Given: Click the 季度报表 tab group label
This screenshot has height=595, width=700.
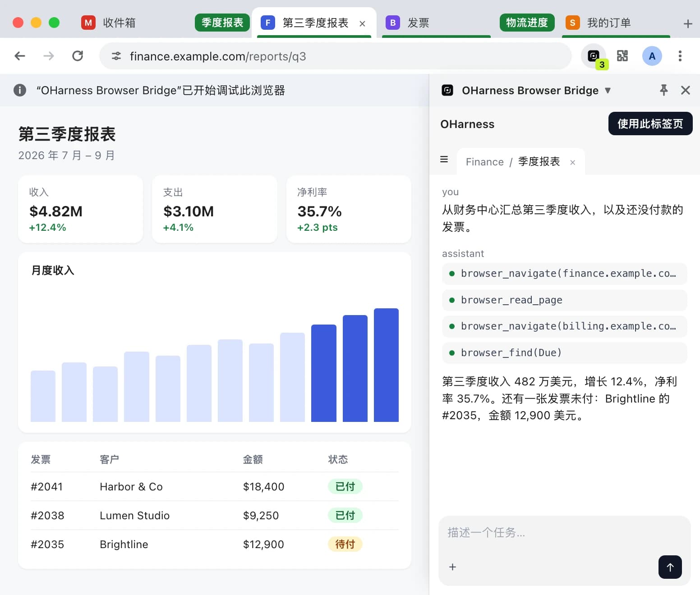Looking at the screenshot, I should pyautogui.click(x=222, y=23).
